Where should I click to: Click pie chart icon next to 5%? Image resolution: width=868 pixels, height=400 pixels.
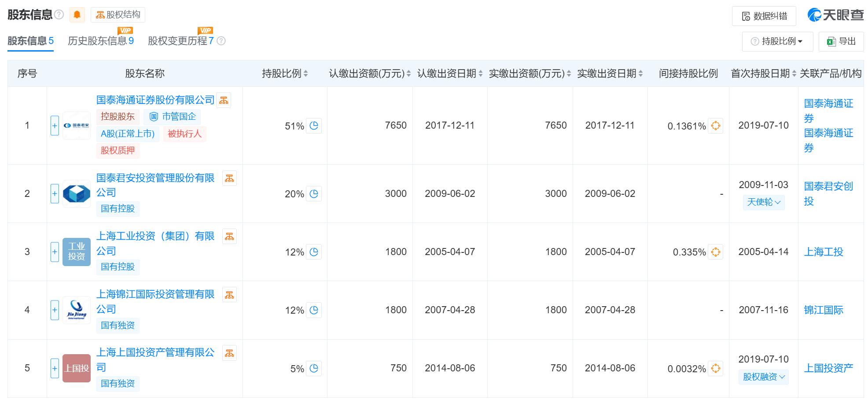pos(314,368)
